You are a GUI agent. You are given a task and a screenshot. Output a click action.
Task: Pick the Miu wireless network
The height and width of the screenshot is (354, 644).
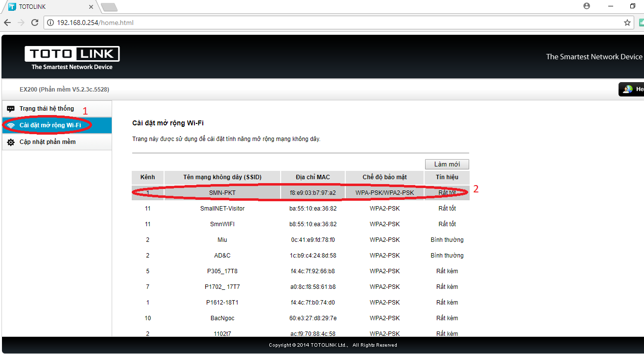pyautogui.click(x=222, y=239)
